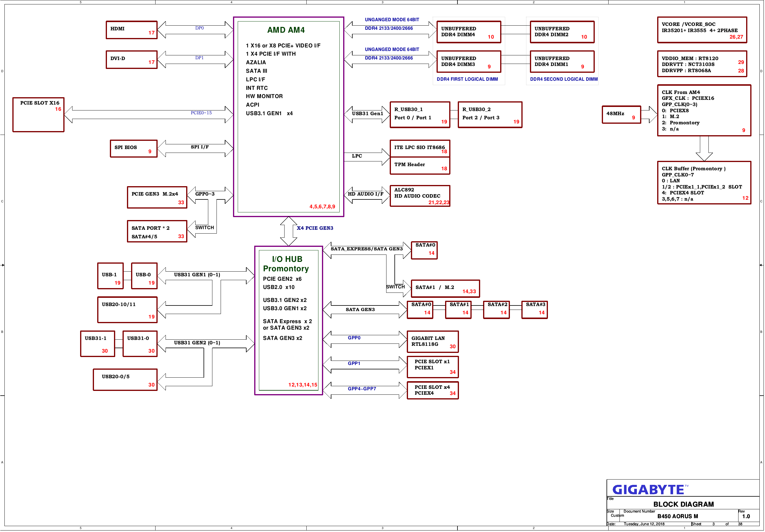Image resolution: width=765 pixels, height=532 pixels.
Task: Click the SPI I/F arrow label
Action: (200, 147)
